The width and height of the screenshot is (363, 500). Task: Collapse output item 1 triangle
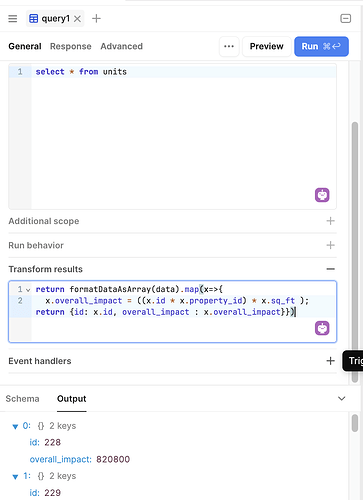[15, 477]
